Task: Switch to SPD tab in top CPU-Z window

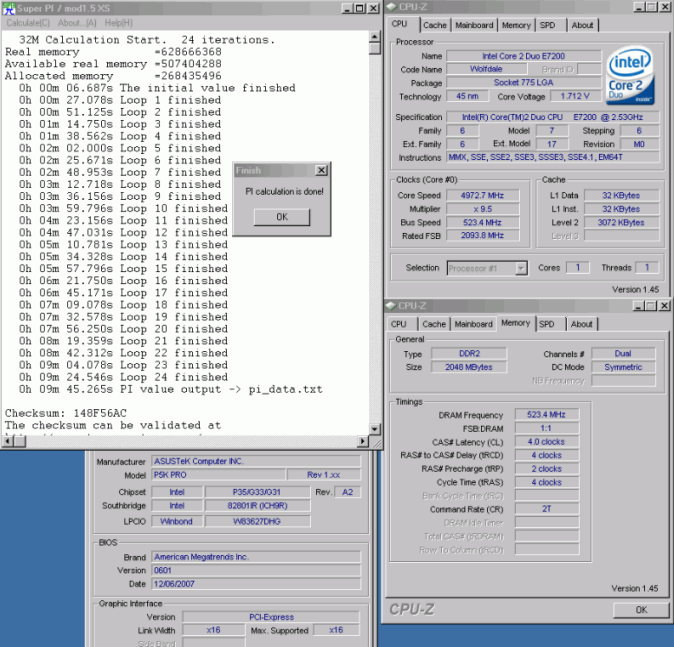Action: click(547, 25)
